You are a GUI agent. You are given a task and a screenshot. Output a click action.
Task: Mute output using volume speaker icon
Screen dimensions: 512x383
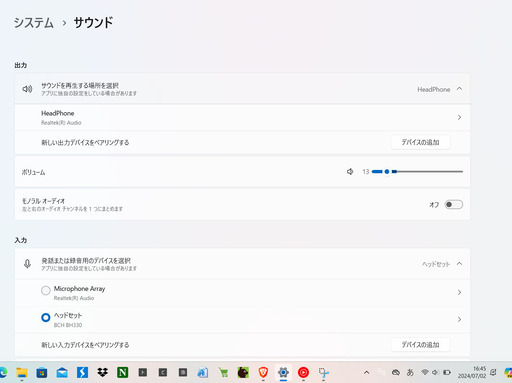(x=350, y=172)
